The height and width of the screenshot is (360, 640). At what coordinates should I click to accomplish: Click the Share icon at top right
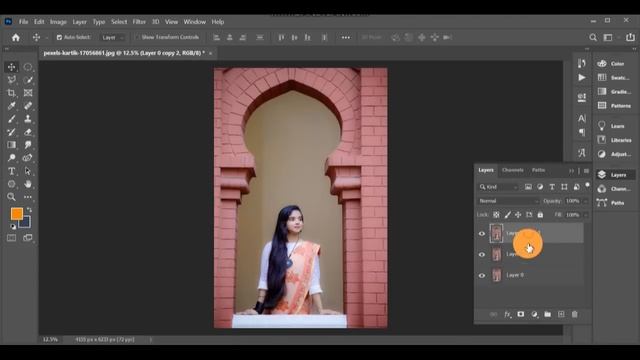(x=630, y=37)
